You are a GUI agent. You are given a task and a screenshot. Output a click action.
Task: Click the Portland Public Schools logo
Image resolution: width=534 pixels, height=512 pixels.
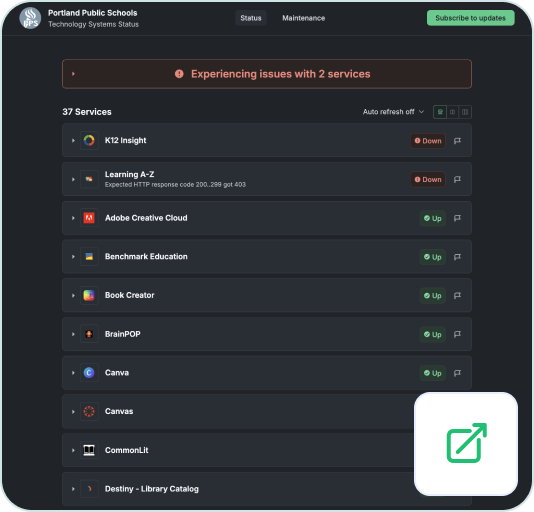(x=30, y=18)
